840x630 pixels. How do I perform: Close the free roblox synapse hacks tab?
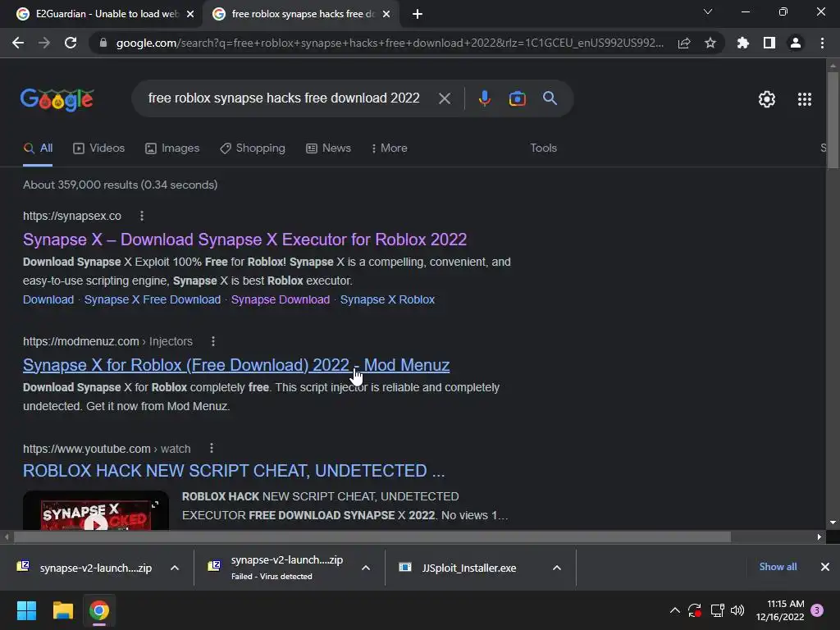pos(386,14)
